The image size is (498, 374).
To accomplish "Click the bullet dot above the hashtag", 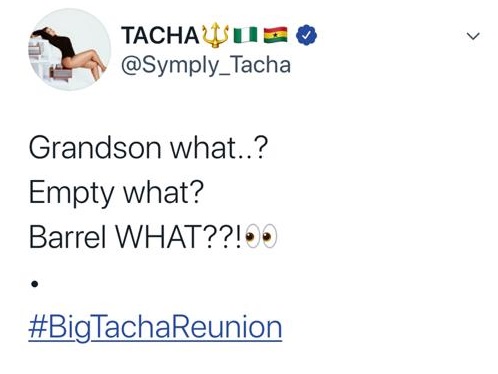I will (x=35, y=284).
